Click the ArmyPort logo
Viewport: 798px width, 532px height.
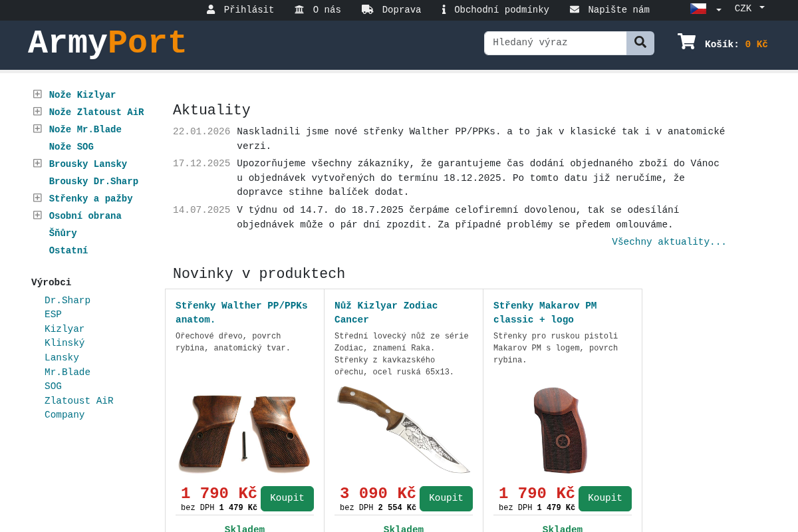[x=107, y=44]
